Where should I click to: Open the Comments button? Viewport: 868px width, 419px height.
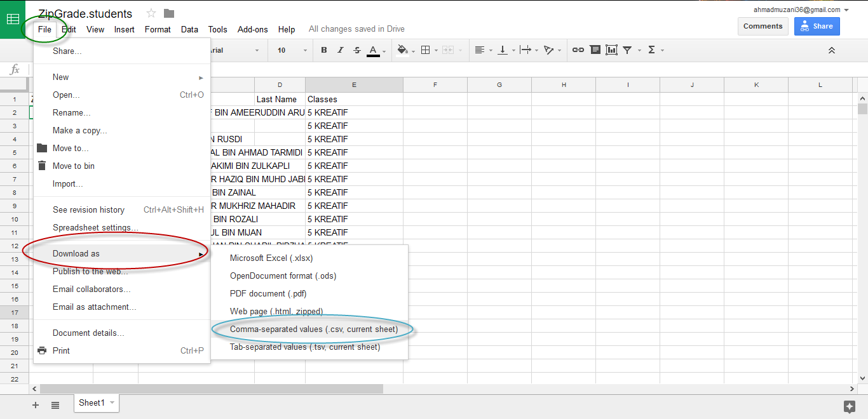click(x=763, y=26)
